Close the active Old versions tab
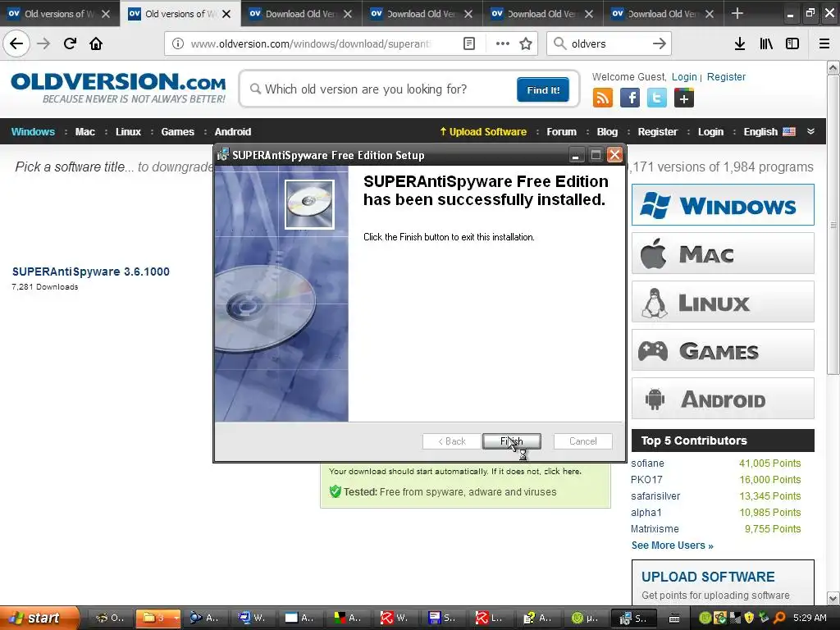The height and width of the screenshot is (630, 840). click(x=226, y=14)
